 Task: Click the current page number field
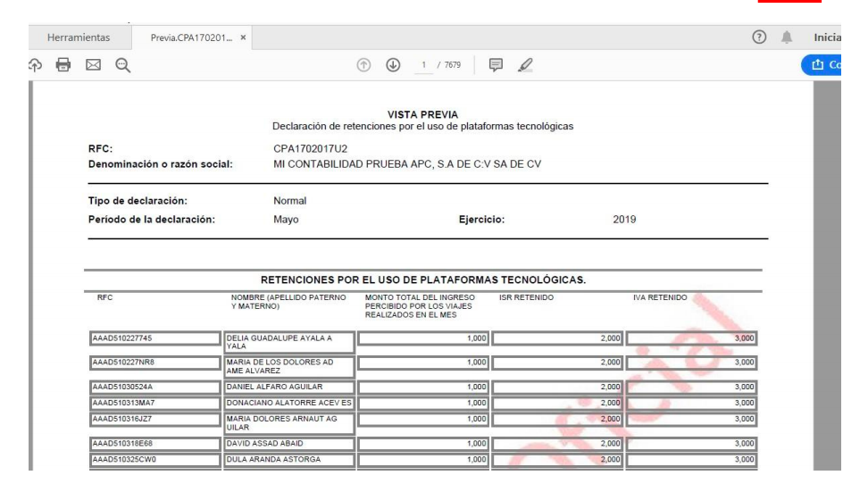pos(424,65)
